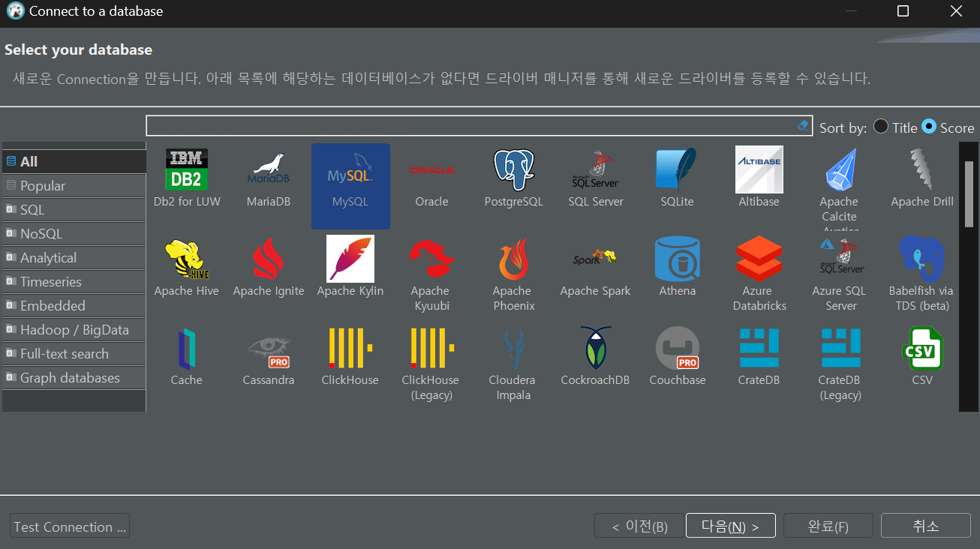Select the SQLite feather icon

pos(678,169)
